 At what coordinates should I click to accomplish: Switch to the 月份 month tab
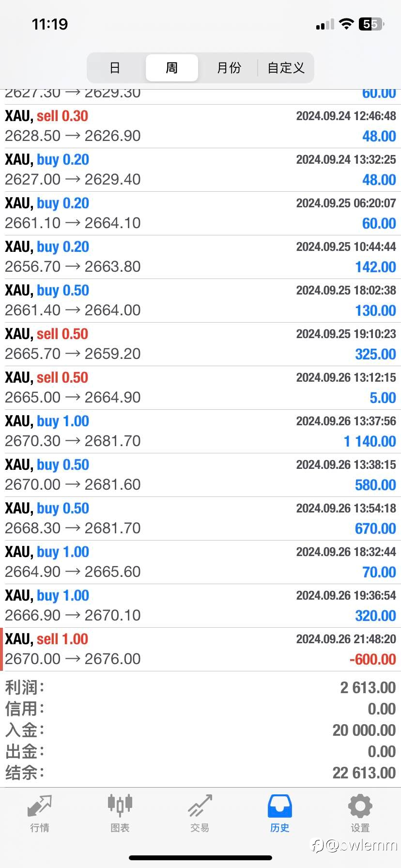tap(229, 68)
